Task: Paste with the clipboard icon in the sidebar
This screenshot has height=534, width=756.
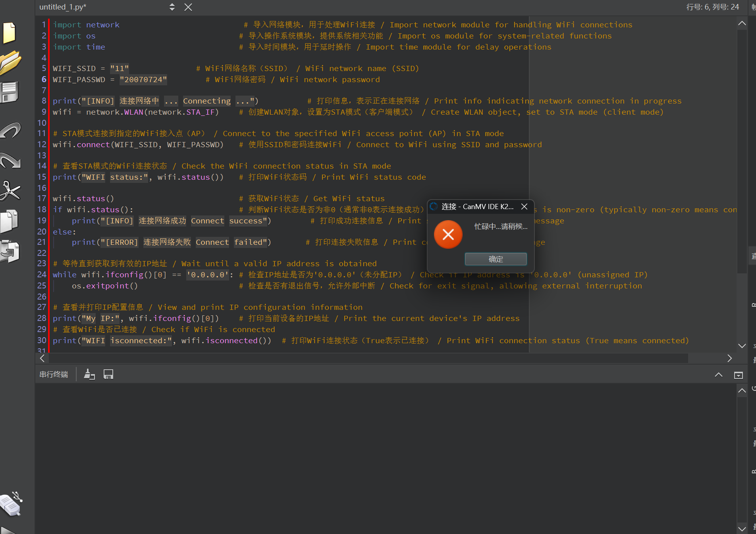Action: point(10,251)
